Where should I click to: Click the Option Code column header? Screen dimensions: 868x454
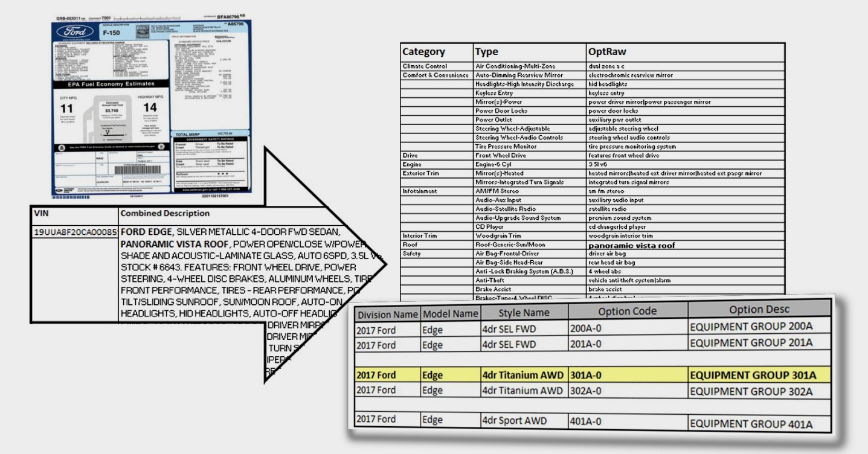tap(628, 311)
